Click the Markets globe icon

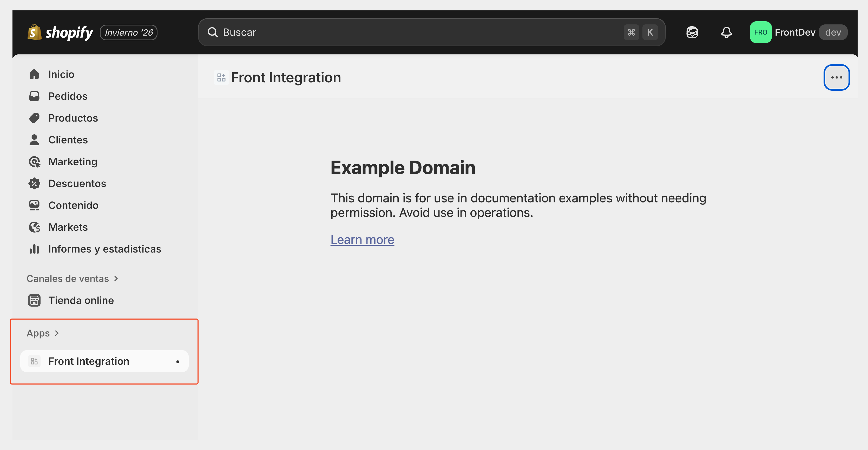[34, 227]
